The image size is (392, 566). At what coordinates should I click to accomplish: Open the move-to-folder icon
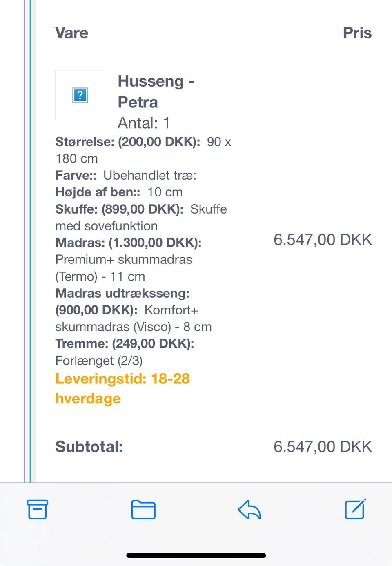coord(143,510)
